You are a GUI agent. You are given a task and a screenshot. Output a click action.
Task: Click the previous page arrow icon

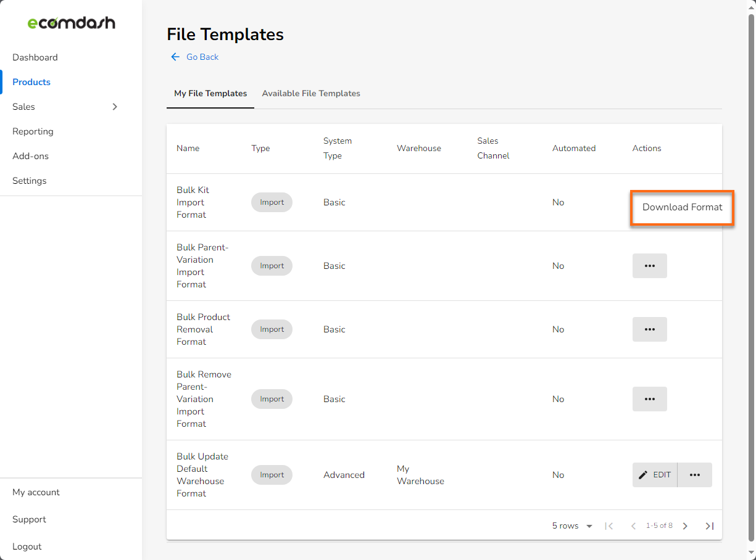click(633, 525)
